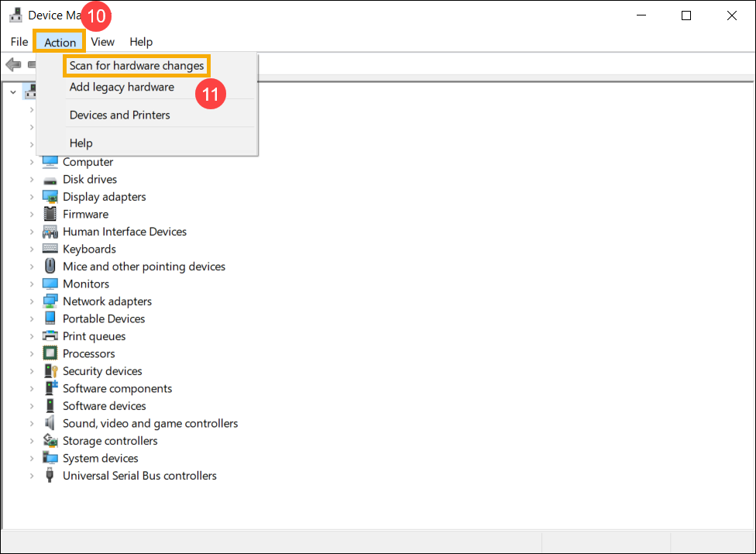The image size is (756, 554).
Task: Click the back arrow toolbar icon
Action: tap(13, 64)
